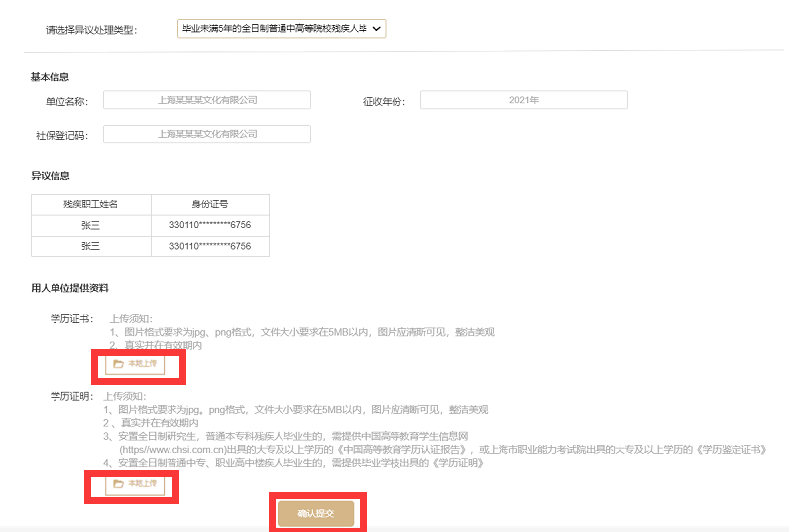789x532 pixels.
Task: Click the 单位名称 input field
Action: tap(207, 100)
